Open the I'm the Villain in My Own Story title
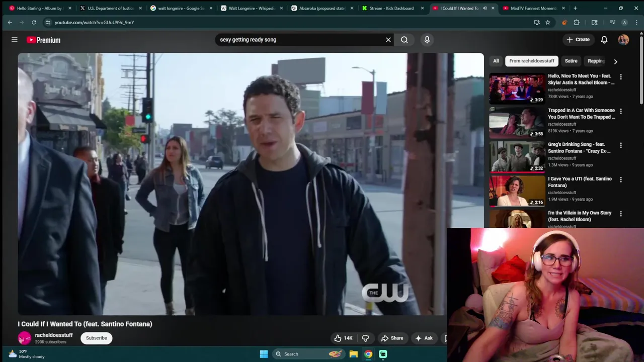This screenshot has width=644, height=362. tap(580, 216)
